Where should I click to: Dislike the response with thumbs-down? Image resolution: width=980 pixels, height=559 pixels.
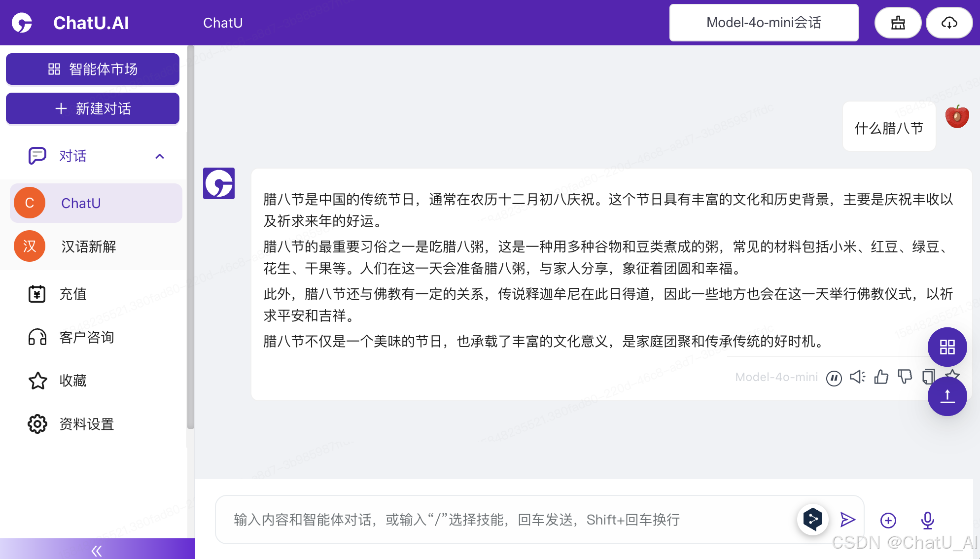click(905, 377)
